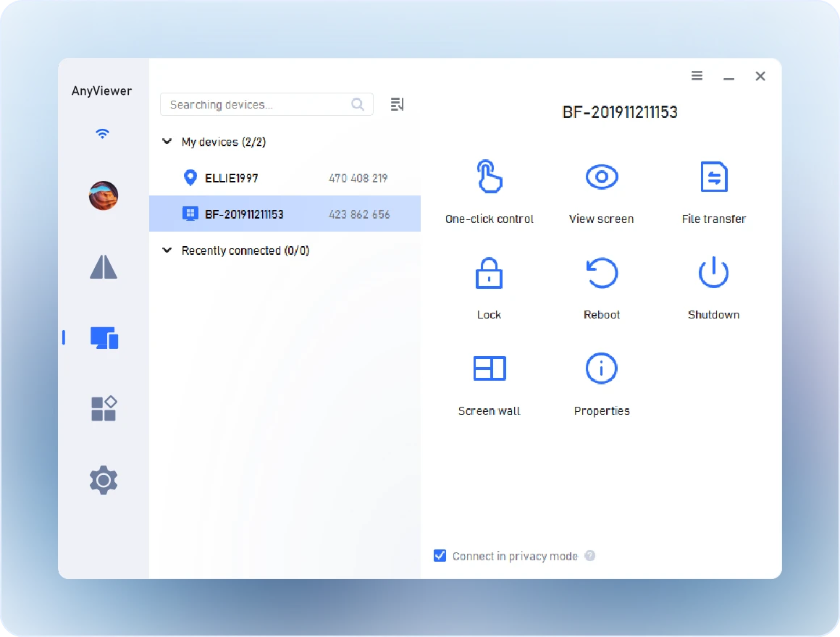Click the File transfer label

point(713,219)
